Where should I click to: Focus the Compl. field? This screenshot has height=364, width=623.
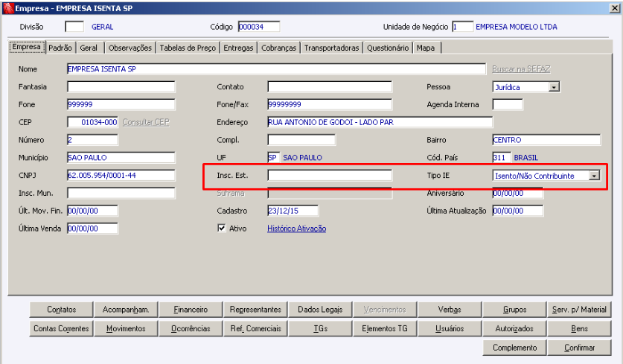point(301,140)
